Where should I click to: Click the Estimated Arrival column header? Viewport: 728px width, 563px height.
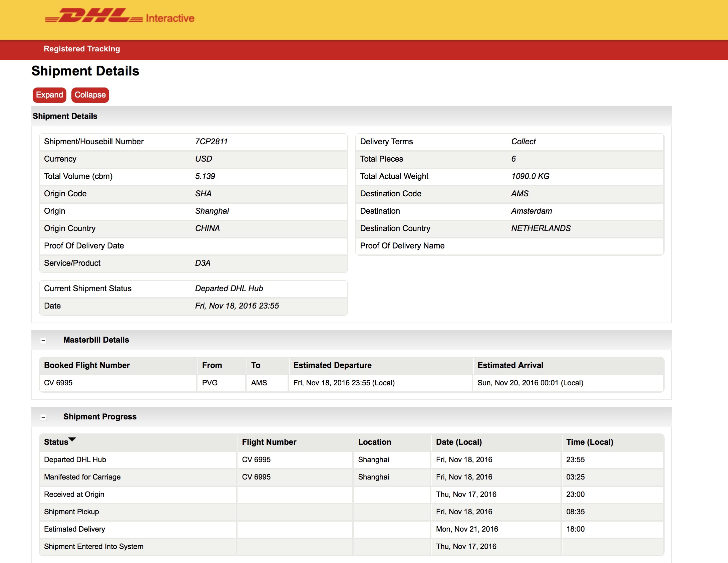pos(510,365)
